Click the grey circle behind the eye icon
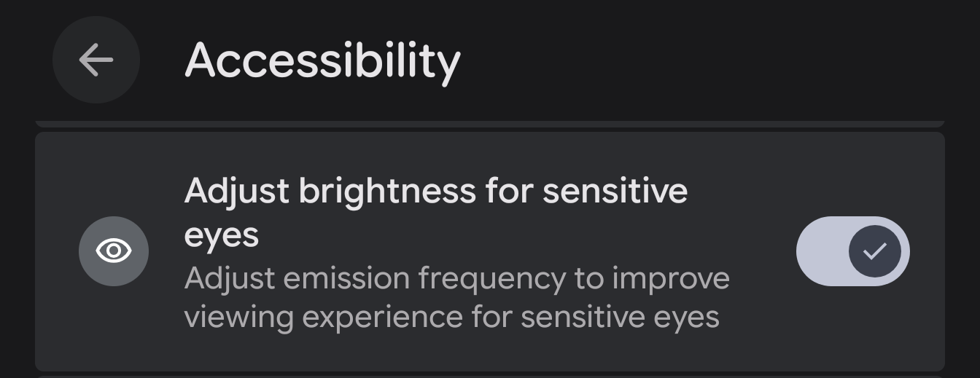This screenshot has width=980, height=378. point(114,251)
